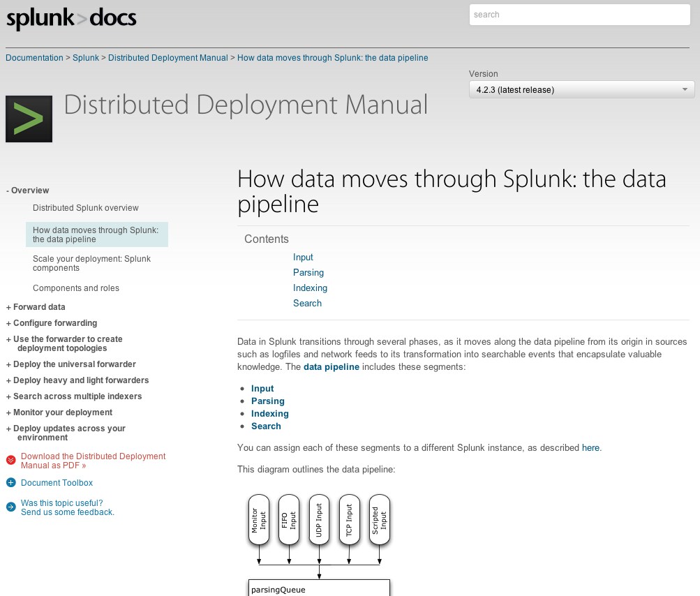Open the Document Toolbox link
Viewport: 700px width, 596px height.
tap(57, 483)
